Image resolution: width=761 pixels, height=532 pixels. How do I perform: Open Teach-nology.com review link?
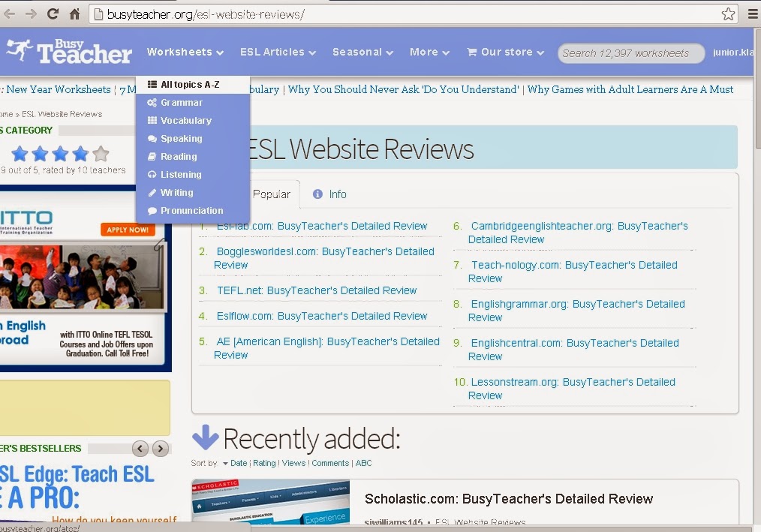point(573,272)
